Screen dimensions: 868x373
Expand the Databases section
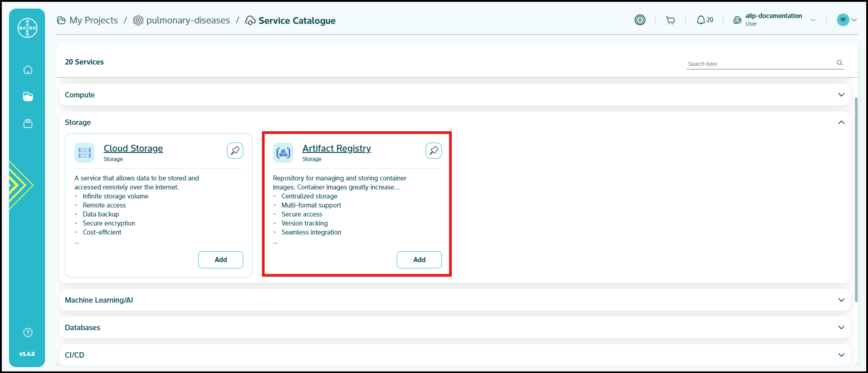pos(841,327)
